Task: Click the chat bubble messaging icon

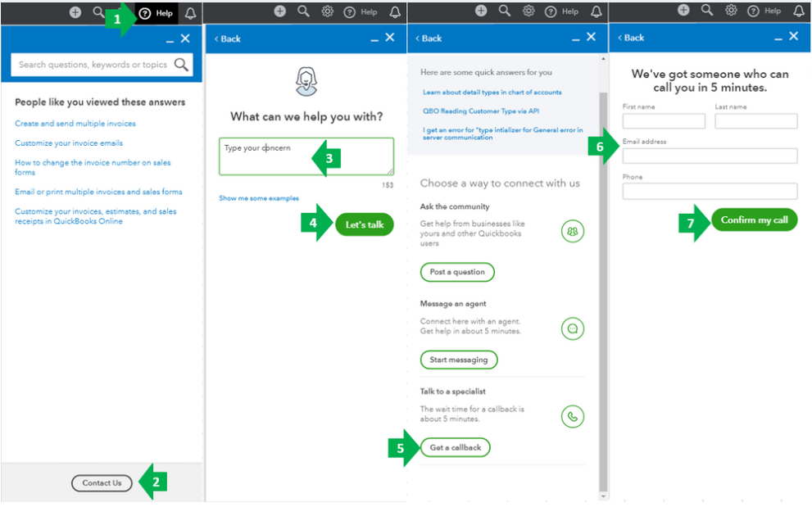Action: click(x=572, y=328)
